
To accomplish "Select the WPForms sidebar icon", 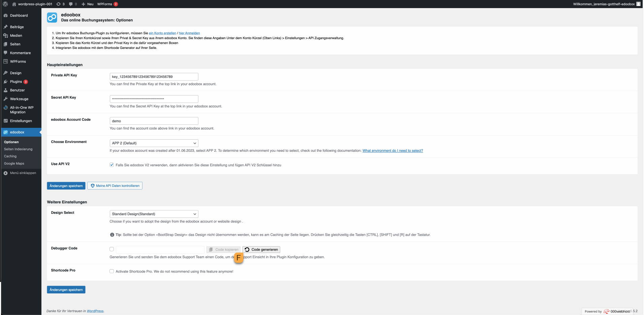I will (6, 61).
